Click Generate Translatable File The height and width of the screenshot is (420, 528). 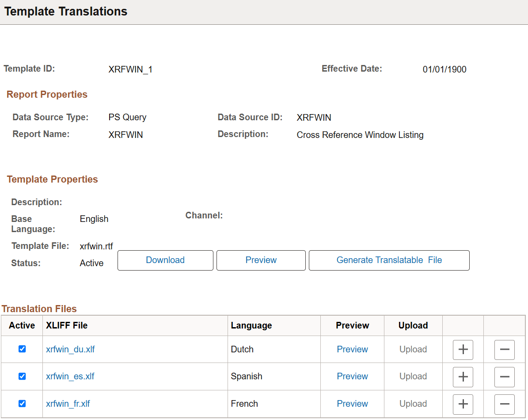point(389,260)
